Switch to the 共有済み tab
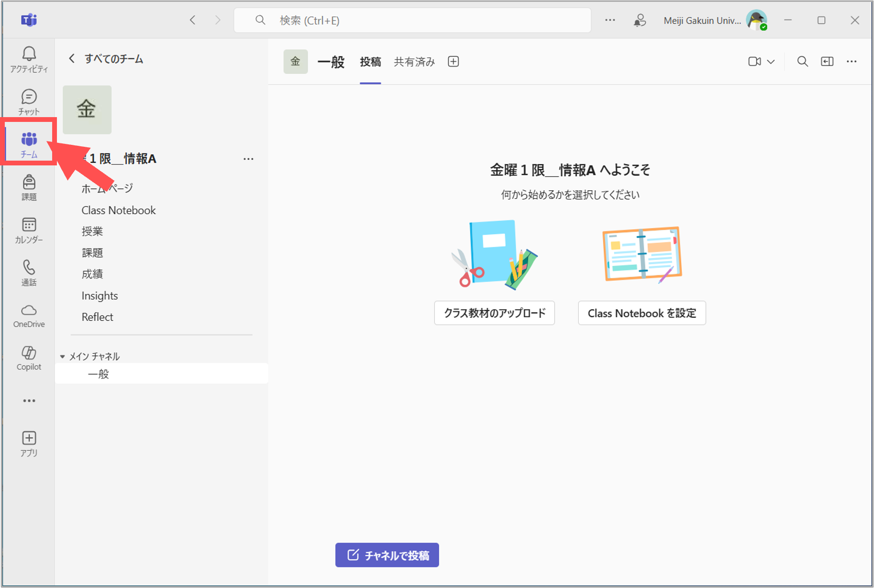Screen dimensions: 874x588 [414, 62]
